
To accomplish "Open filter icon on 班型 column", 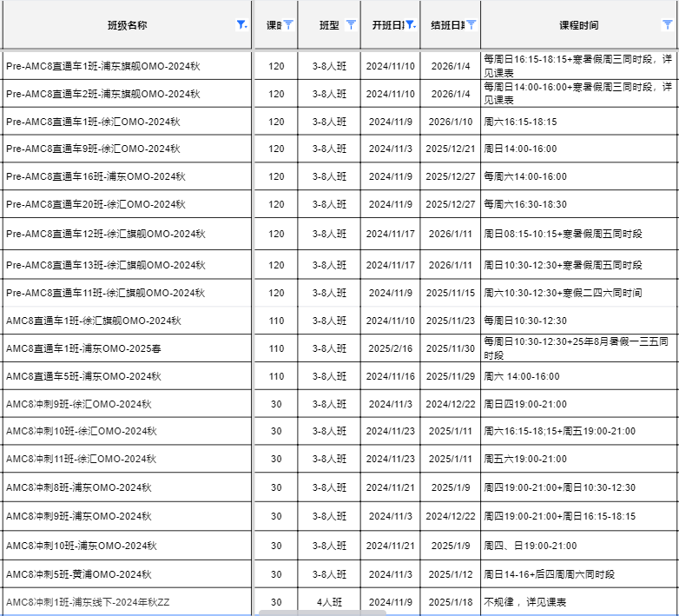I will tap(351, 24).
